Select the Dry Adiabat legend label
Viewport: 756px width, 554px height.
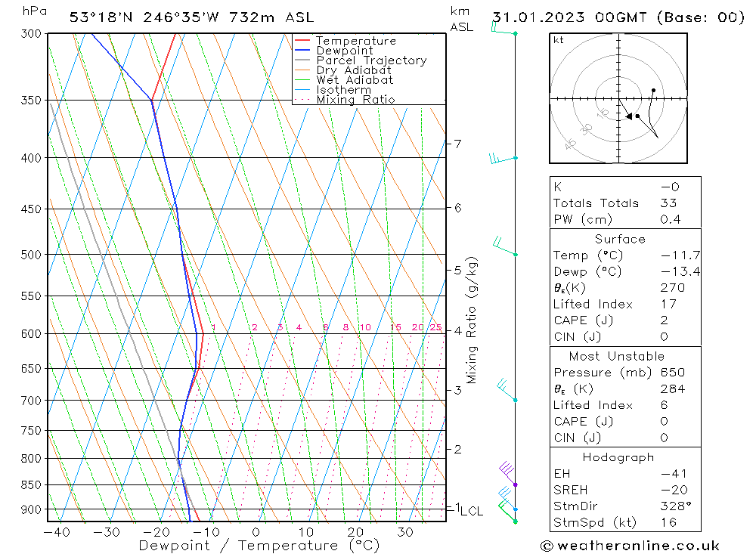353,70
